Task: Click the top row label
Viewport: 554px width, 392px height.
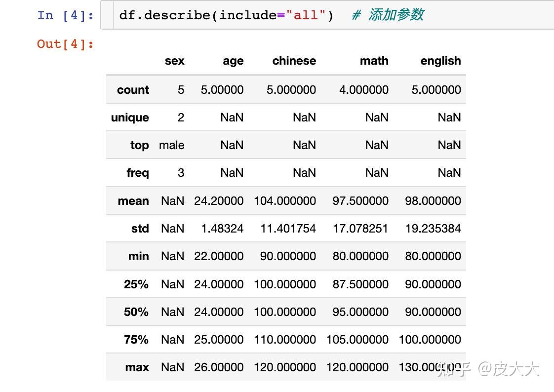Action: click(139, 145)
